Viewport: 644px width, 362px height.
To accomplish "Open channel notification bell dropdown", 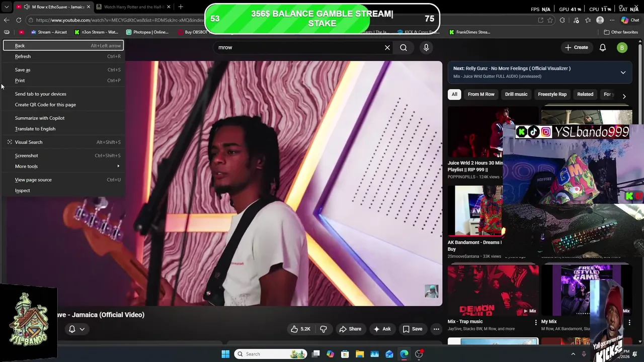I will click(x=76, y=329).
